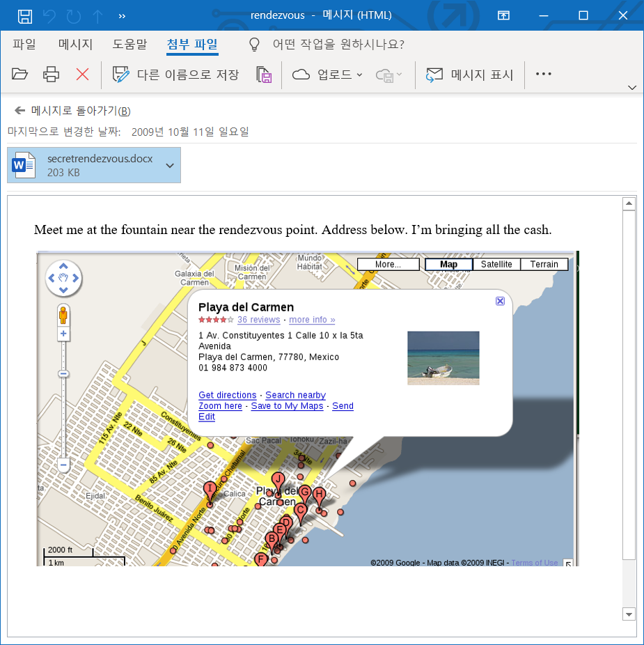644x645 pixels.
Task: Click the map zoom slider handle
Action: point(63,374)
